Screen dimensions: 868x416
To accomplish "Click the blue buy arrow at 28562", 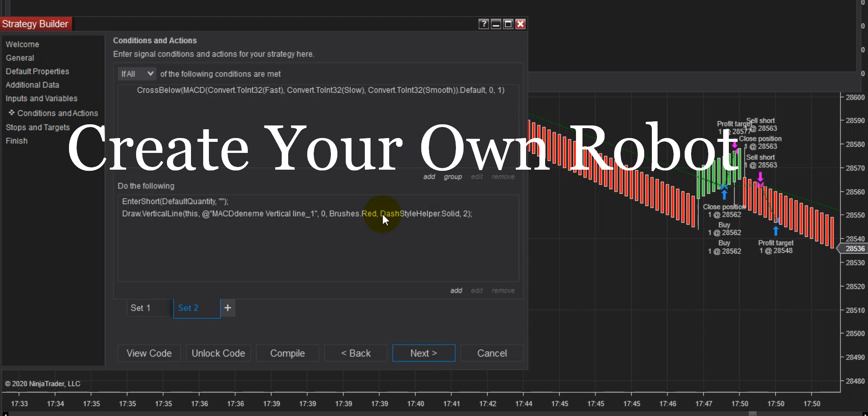I will coord(724,194).
